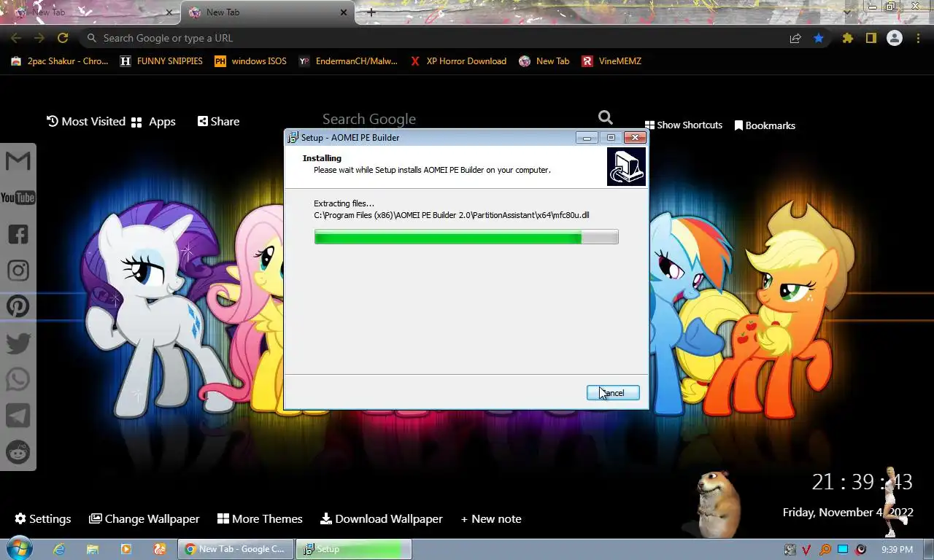This screenshot has width=934, height=560.
Task: Open the Chrome side panel
Action: (871, 38)
